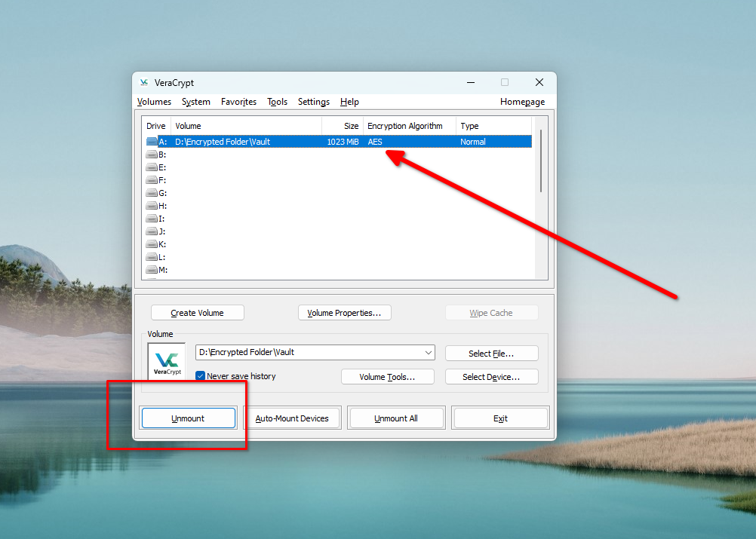Open the Help menu
The height and width of the screenshot is (539, 756).
[349, 102]
